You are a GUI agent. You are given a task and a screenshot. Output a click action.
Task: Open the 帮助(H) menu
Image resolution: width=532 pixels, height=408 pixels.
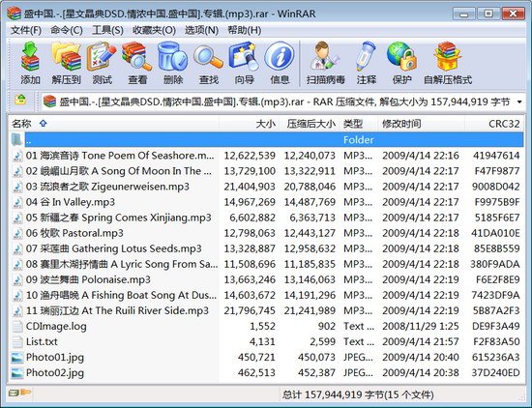pyautogui.click(x=245, y=30)
